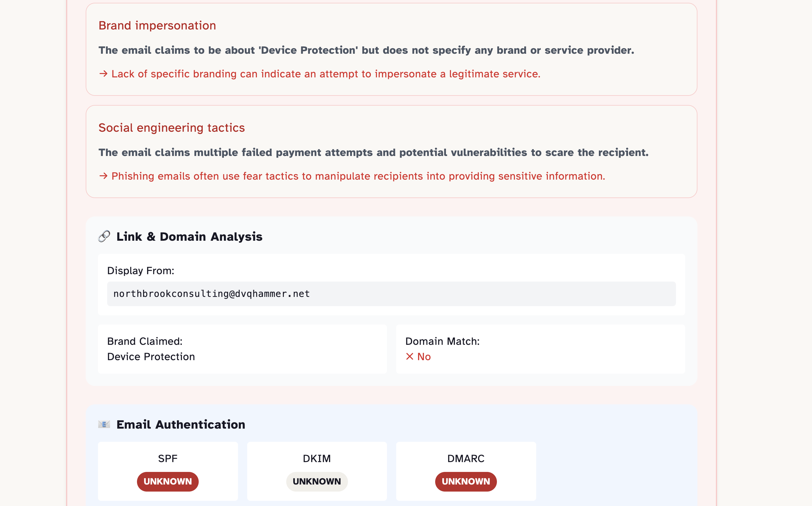Click the Social engineering tactics heading
The width and height of the screenshot is (812, 506).
pyautogui.click(x=171, y=127)
